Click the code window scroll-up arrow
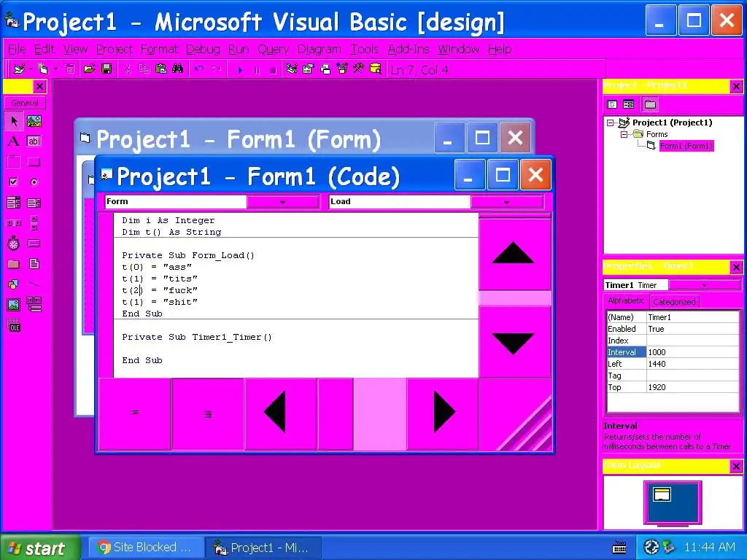Image resolution: width=747 pixels, height=560 pixels. pos(514,254)
